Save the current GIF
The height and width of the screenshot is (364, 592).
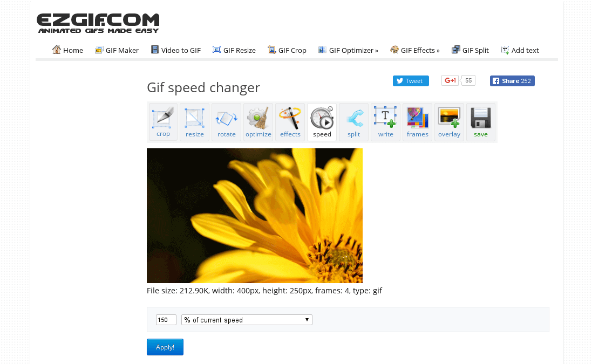[x=481, y=121]
